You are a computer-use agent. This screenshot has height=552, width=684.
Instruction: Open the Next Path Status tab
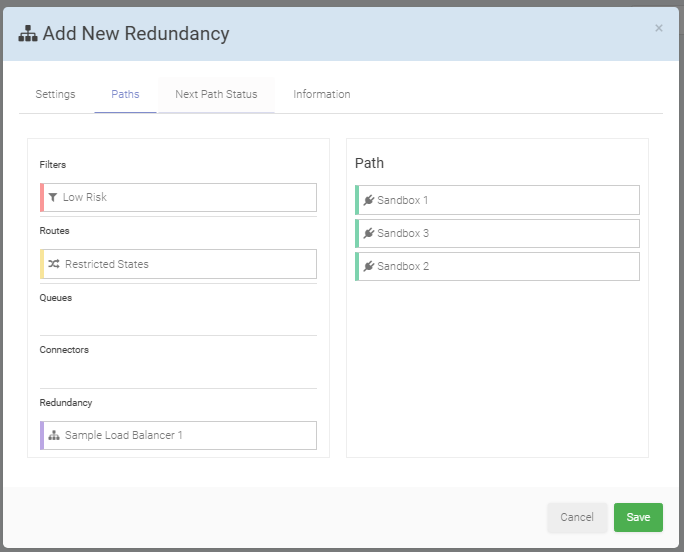[216, 94]
